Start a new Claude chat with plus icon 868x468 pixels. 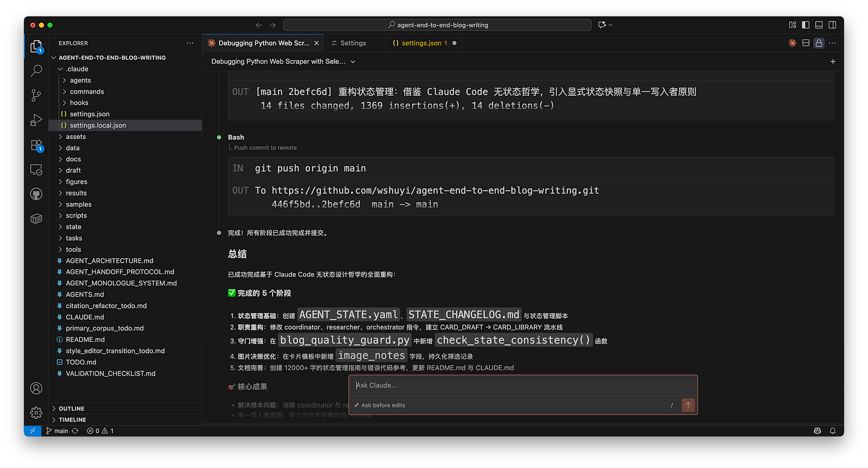(833, 61)
